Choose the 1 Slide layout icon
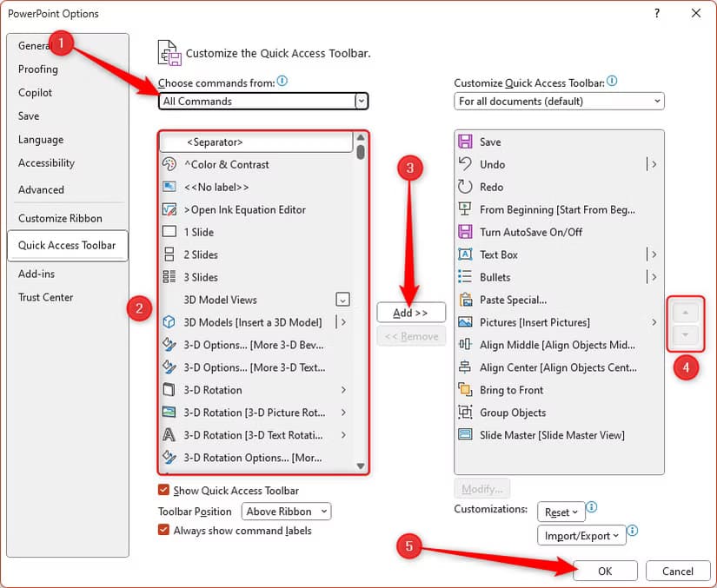717x588 pixels. pyautogui.click(x=169, y=232)
